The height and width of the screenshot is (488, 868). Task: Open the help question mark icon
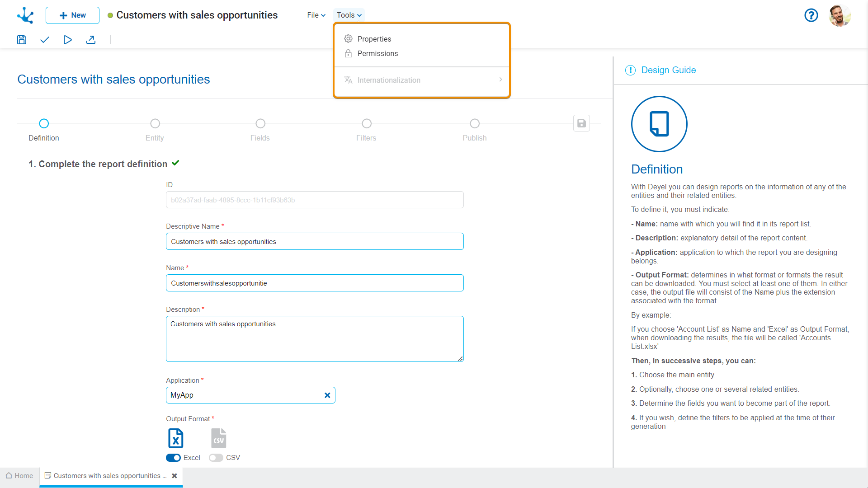[811, 15]
